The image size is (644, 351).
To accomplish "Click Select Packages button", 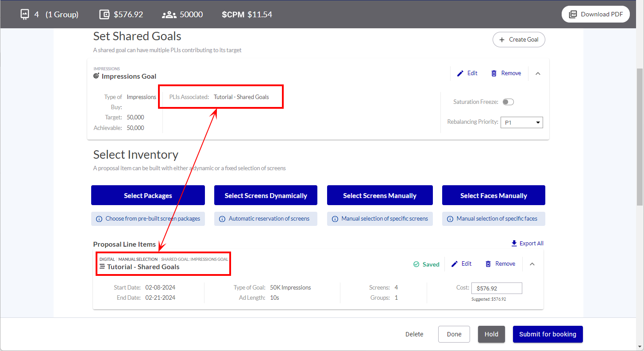I will 148,195.
